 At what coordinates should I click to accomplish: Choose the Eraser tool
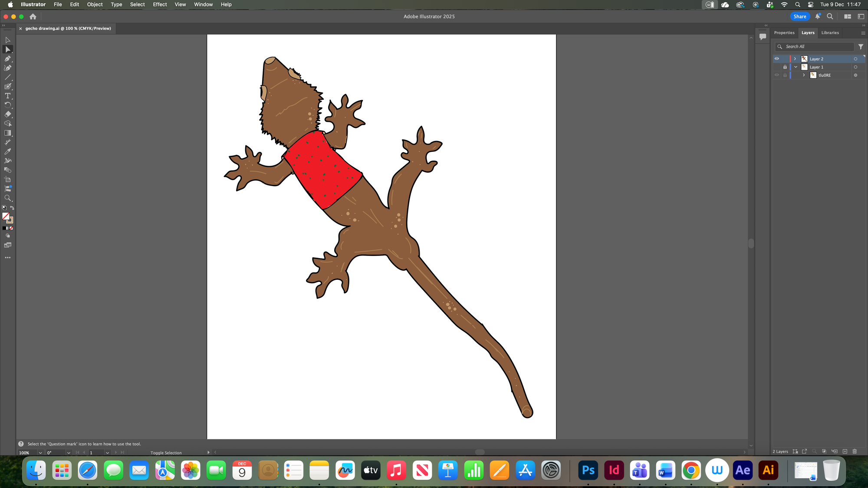click(x=7, y=115)
